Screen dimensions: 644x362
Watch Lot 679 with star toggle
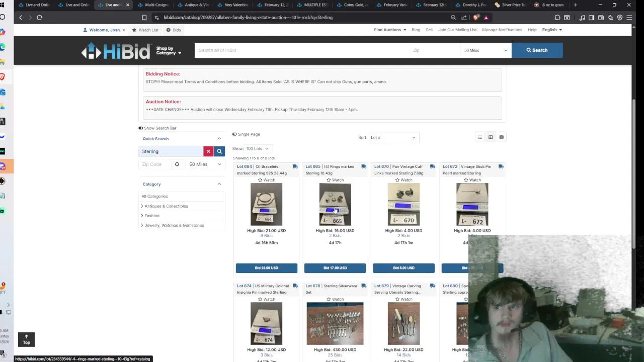pos(404,299)
